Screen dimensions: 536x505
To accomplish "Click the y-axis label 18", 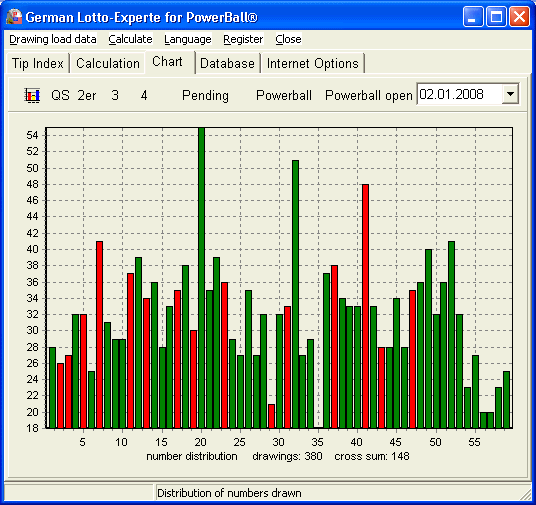I will (x=32, y=428).
